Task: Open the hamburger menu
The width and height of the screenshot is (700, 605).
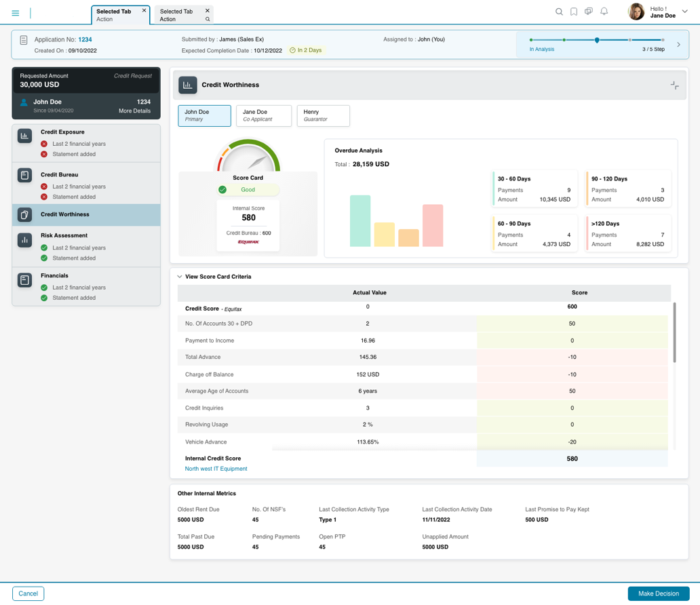Action: tap(16, 13)
